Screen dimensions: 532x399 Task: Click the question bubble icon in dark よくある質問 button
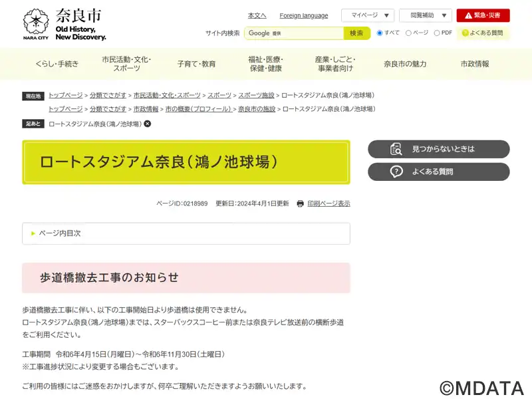pyautogui.click(x=396, y=172)
